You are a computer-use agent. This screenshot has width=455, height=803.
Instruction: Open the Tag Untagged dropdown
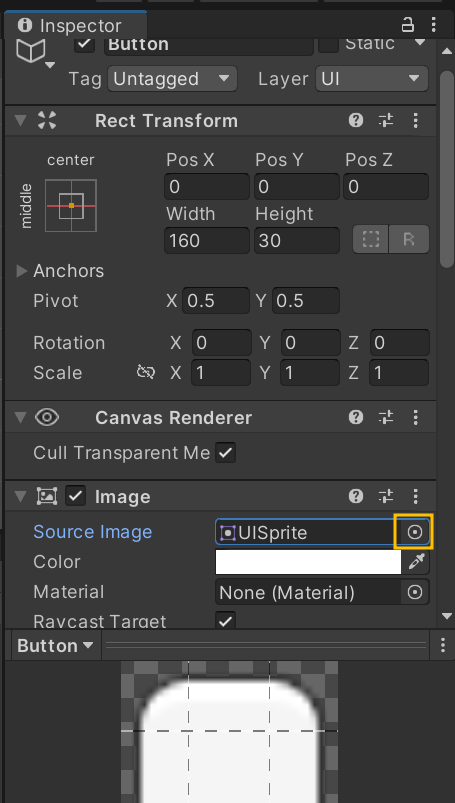[172, 79]
